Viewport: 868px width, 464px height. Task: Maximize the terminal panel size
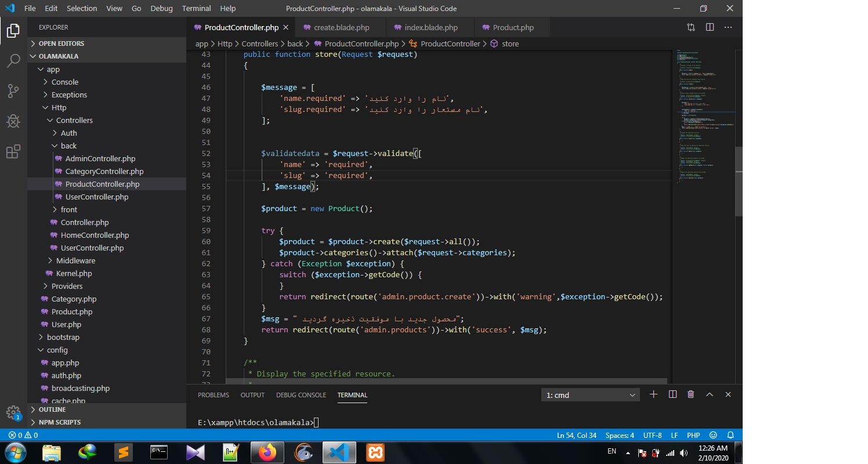(709, 394)
